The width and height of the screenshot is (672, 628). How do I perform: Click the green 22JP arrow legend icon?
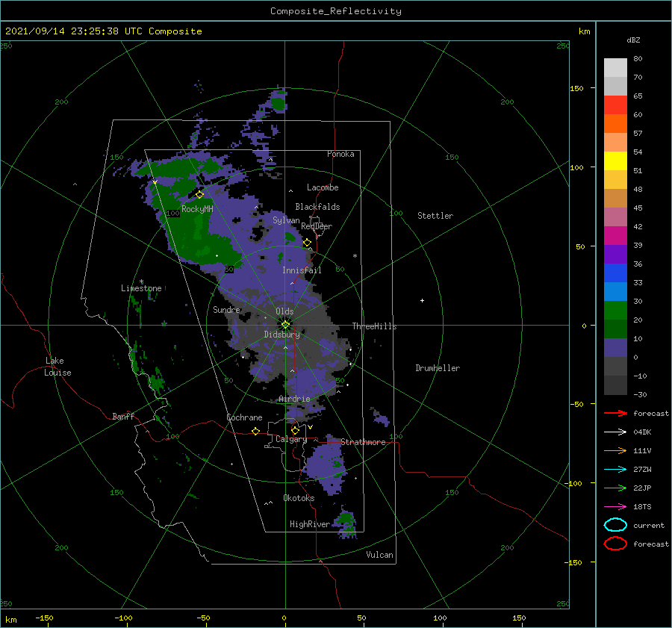(615, 488)
